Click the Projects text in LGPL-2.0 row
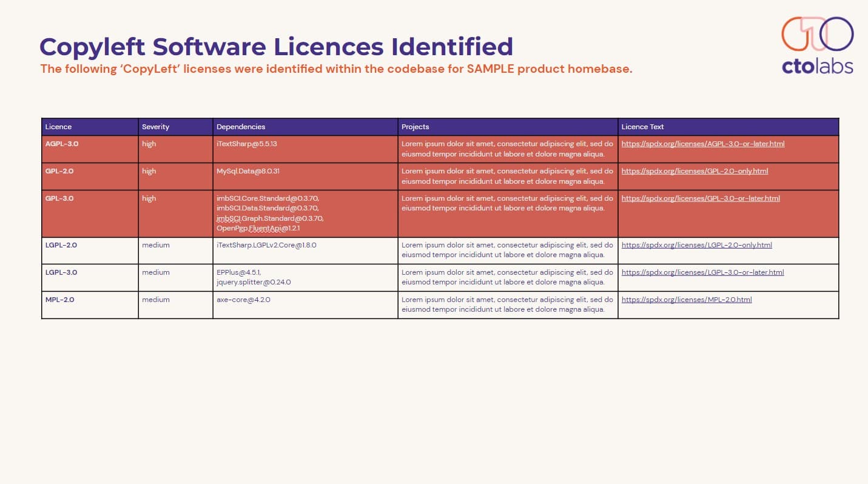The height and width of the screenshot is (484, 868). coord(507,250)
